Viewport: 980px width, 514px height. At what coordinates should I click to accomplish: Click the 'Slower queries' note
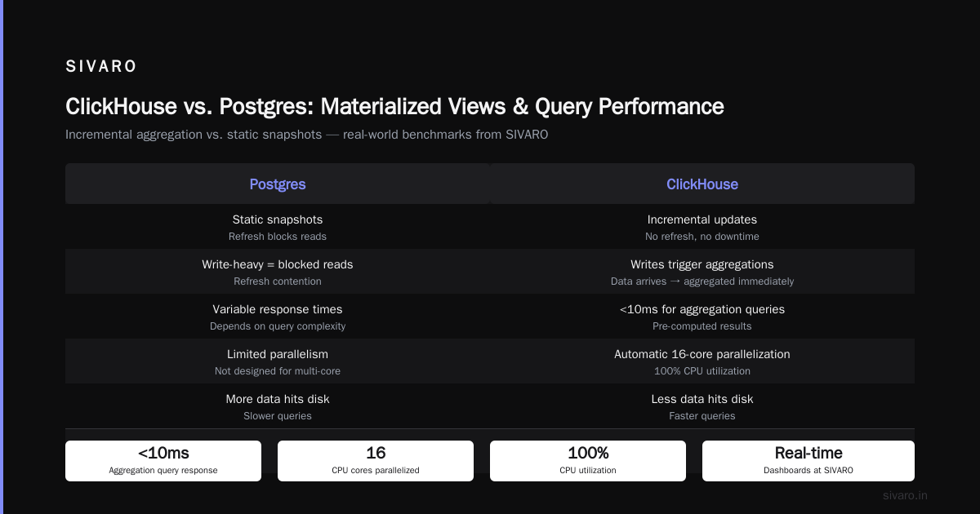pos(278,416)
